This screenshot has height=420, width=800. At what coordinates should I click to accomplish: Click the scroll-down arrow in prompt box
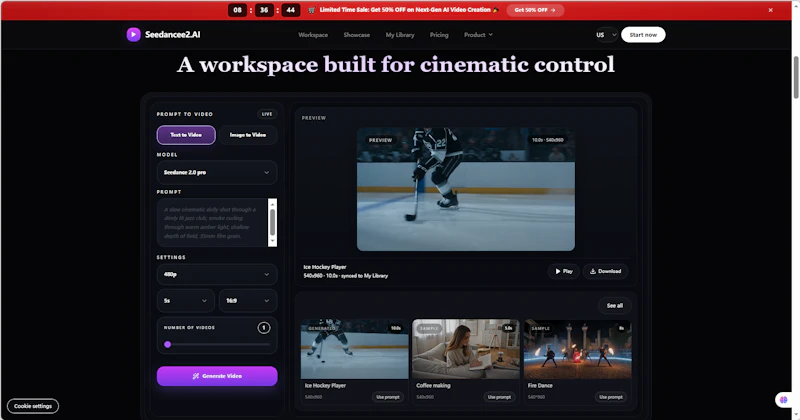coord(272,241)
